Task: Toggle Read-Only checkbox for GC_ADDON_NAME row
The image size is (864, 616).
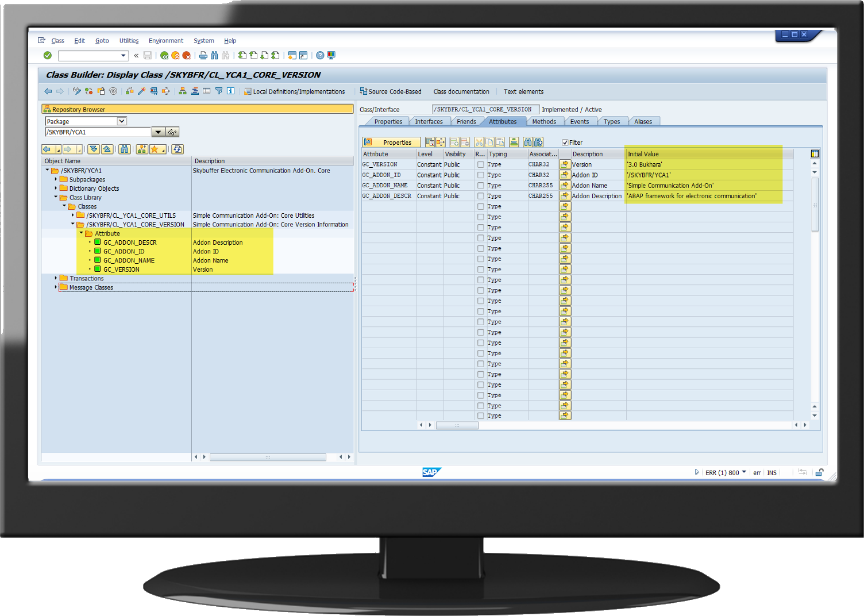Action: tap(481, 186)
